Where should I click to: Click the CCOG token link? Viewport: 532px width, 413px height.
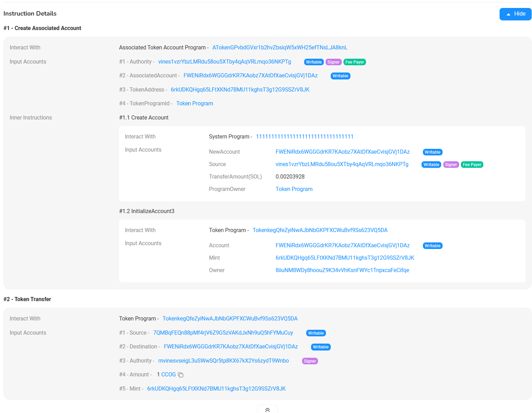(168, 375)
